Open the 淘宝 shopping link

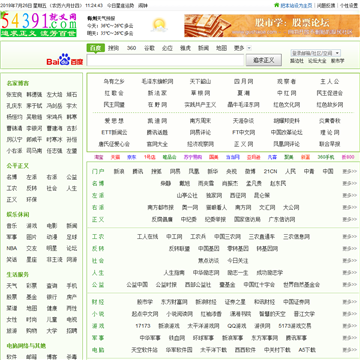click(x=99, y=157)
